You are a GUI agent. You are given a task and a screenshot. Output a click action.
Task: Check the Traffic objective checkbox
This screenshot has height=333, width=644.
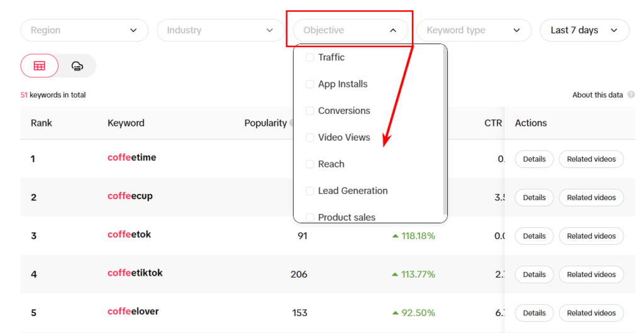(x=309, y=57)
